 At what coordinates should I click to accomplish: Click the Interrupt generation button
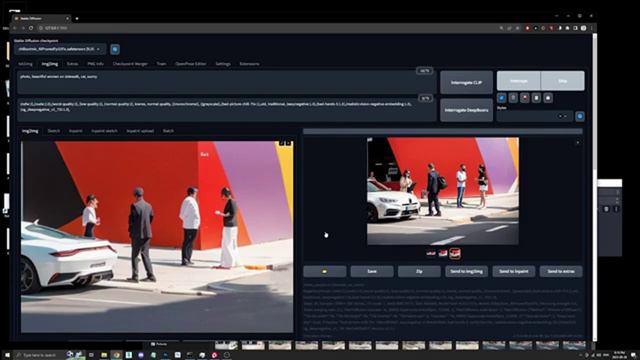tap(519, 81)
